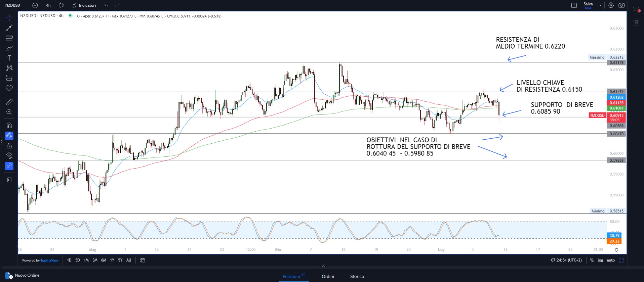The width and height of the screenshot is (644, 282).
Task: Toggle percent scale button
Action: tap(592, 260)
